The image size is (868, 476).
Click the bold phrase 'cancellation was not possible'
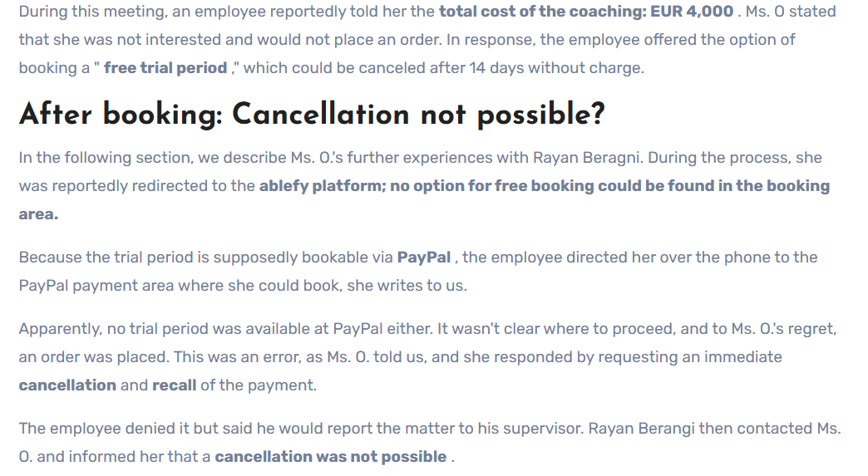(331, 457)
